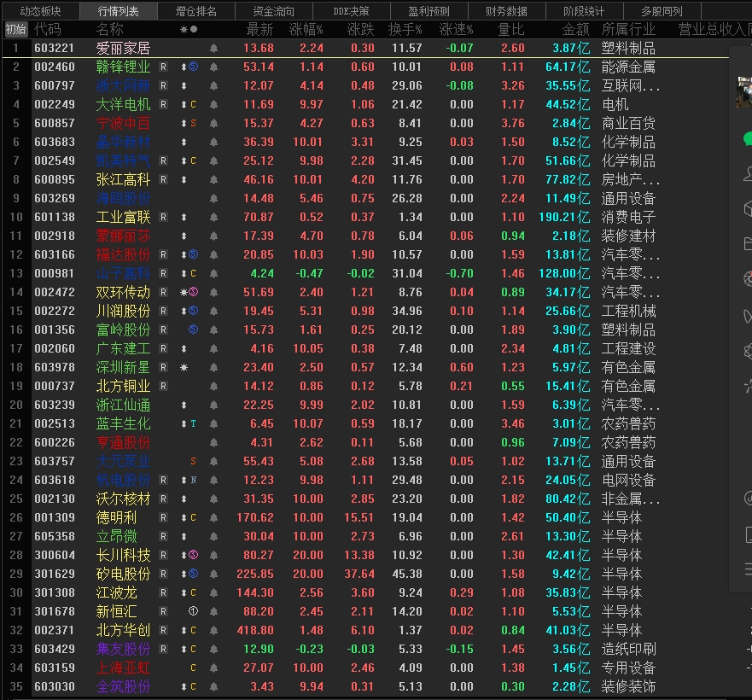752x700 pixels.
Task: Sort by the 所属行业 column header
Action: point(628,29)
